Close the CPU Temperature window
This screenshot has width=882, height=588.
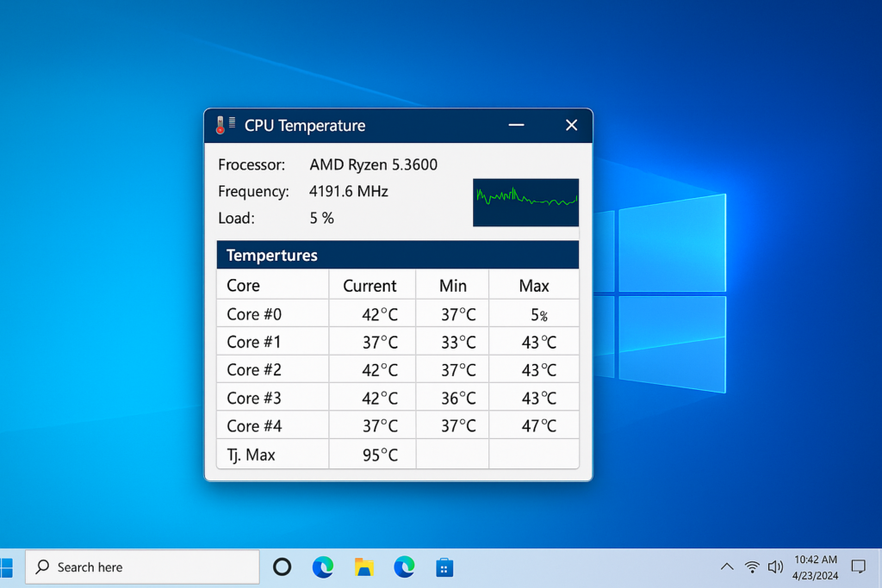[x=572, y=125]
